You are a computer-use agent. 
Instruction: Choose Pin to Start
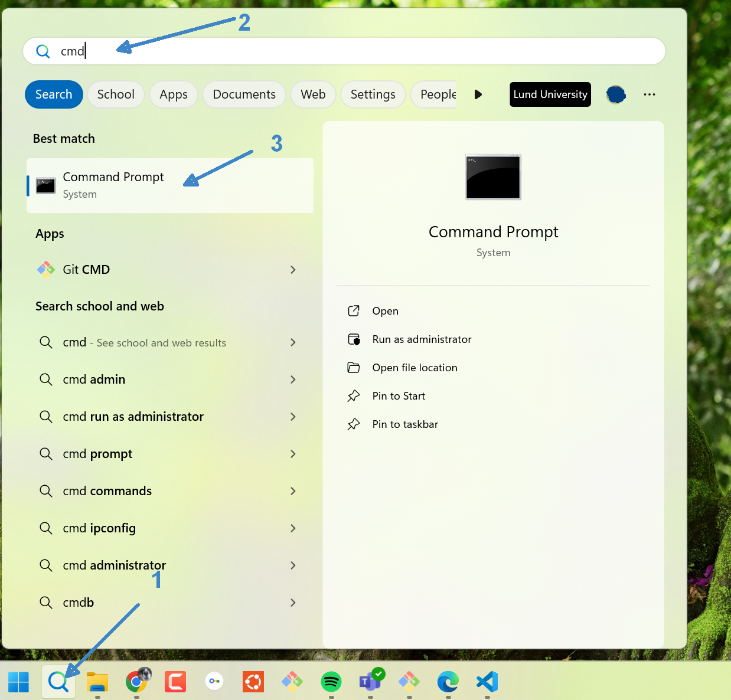(399, 396)
